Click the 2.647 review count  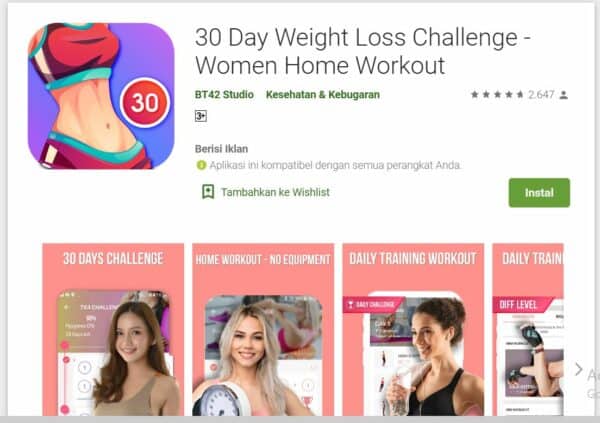point(541,95)
